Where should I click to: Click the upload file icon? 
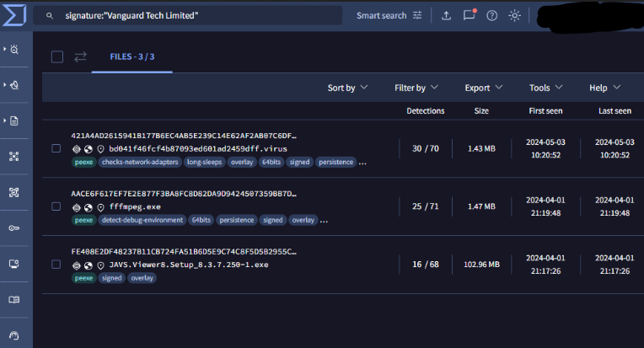click(446, 16)
